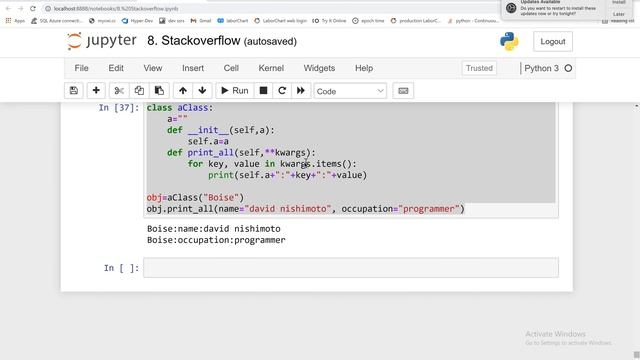Viewport: 640px width, 360px height.
Task: Click the Python logo icon
Action: (x=509, y=41)
